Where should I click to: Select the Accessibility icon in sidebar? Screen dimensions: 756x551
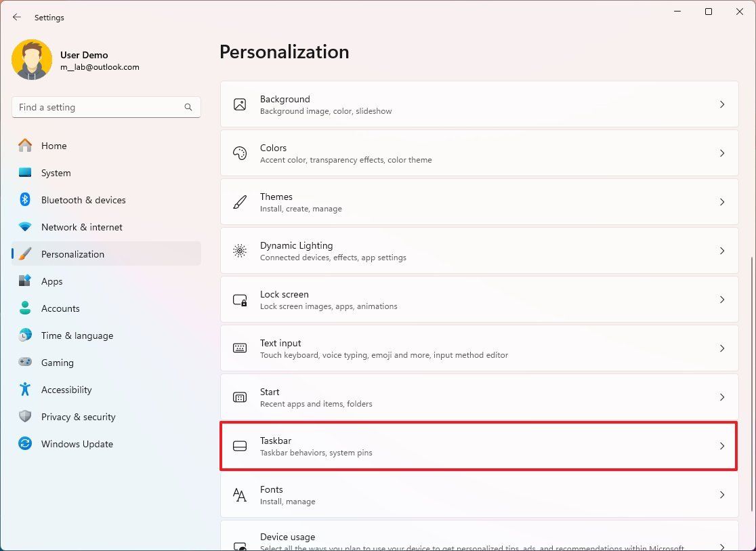[26, 390]
